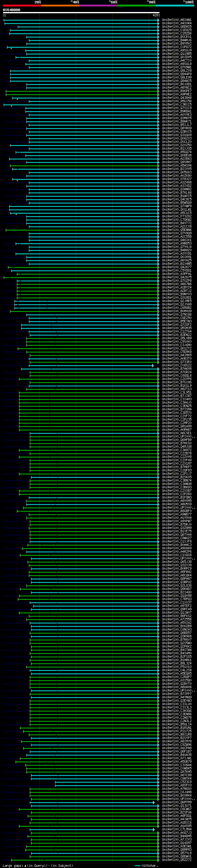Click hit label UniRef100_Q0IDV5

coord(176,57)
